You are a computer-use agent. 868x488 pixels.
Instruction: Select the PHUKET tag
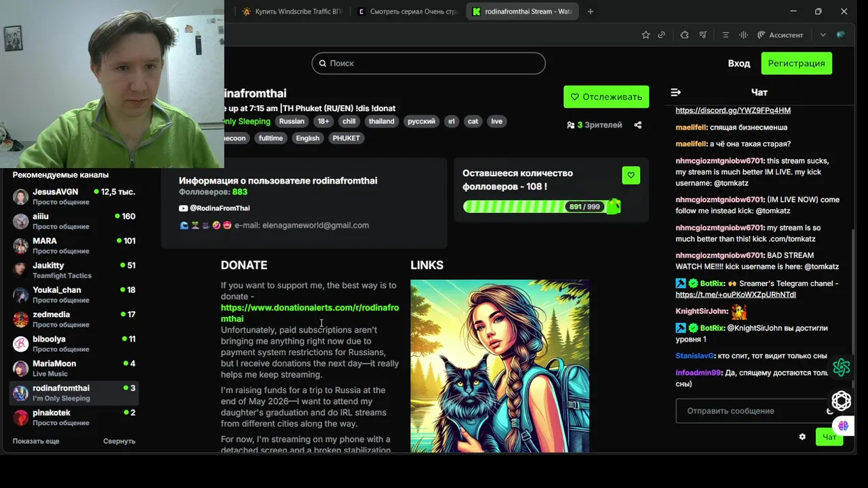click(x=346, y=138)
